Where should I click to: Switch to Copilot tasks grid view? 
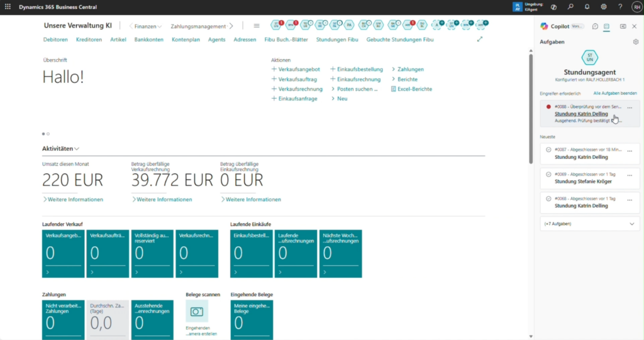click(x=607, y=26)
